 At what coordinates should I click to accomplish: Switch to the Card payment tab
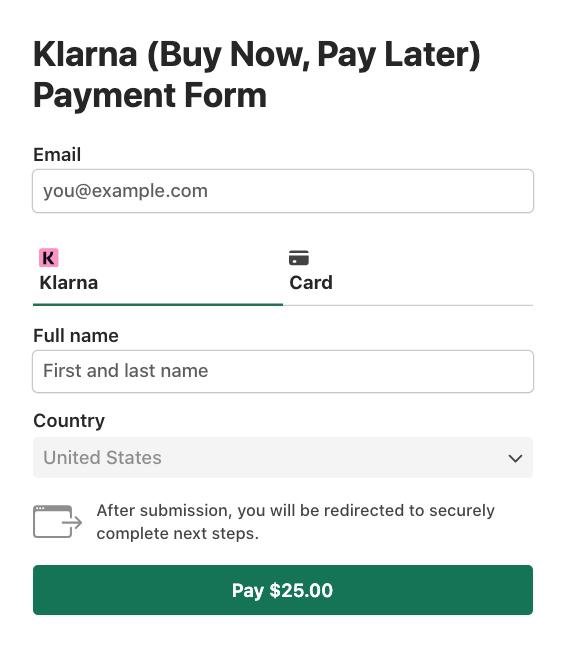pyautogui.click(x=408, y=273)
